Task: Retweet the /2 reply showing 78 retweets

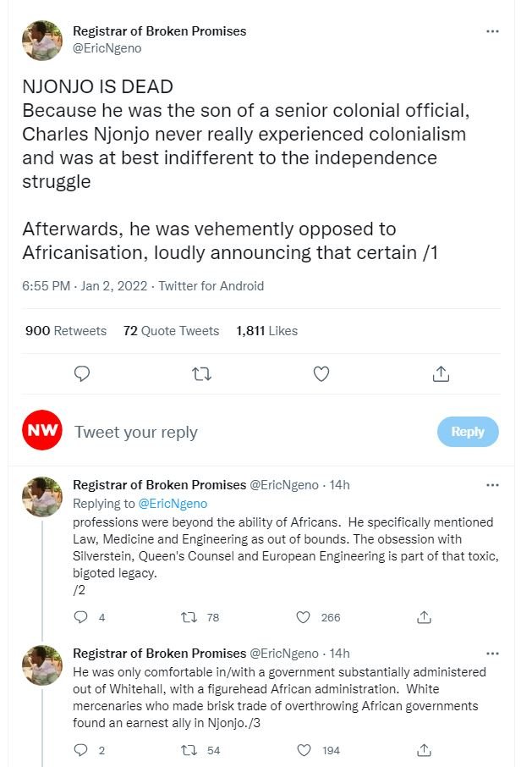Action: point(189,617)
